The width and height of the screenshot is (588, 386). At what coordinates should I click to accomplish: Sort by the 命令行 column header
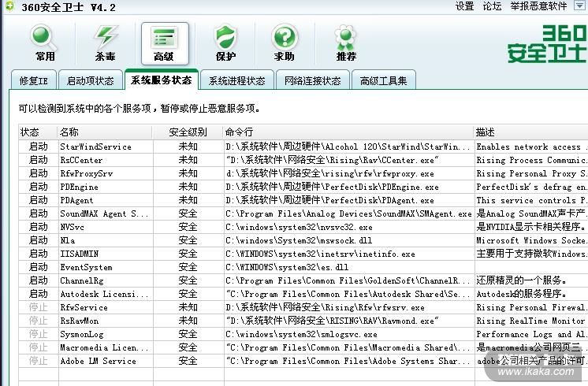pos(348,132)
